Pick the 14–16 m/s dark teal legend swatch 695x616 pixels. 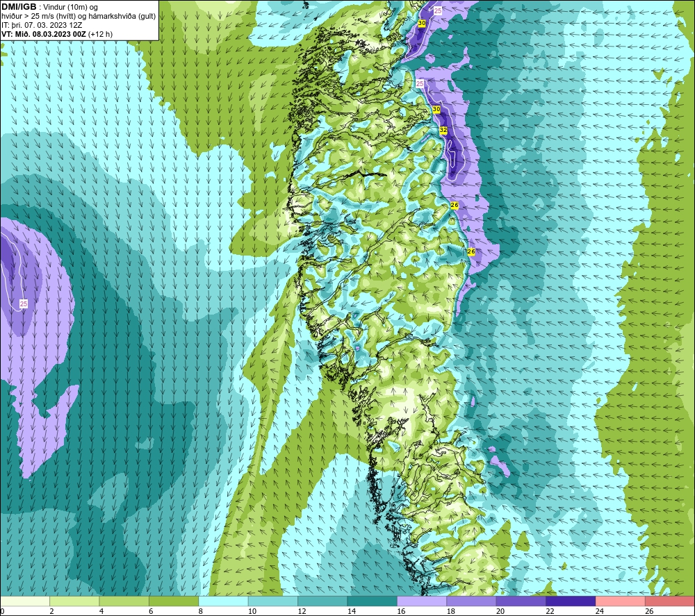pos(373,601)
